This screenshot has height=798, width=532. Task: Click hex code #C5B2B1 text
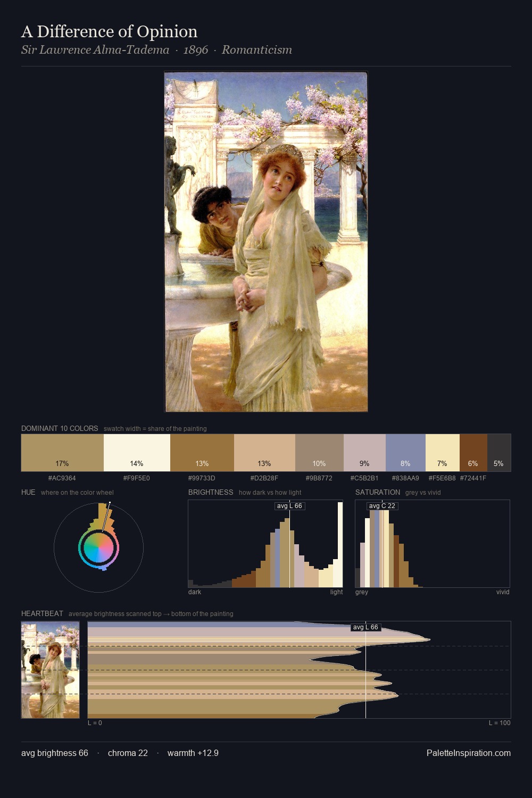tap(364, 478)
